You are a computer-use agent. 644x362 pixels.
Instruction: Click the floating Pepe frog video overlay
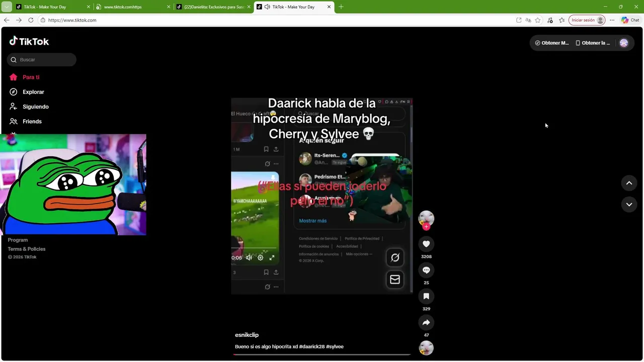(73, 185)
